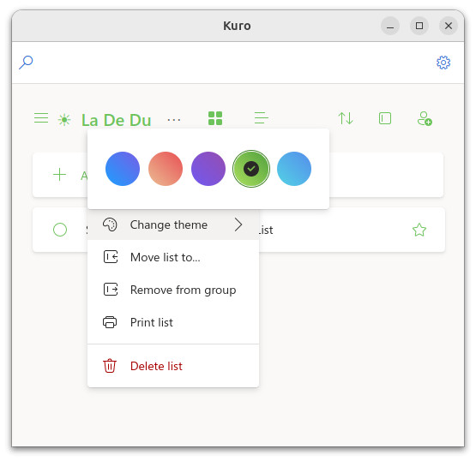Screen dimensions: 476x461
Task: Click the Move list to icon
Action: click(111, 257)
